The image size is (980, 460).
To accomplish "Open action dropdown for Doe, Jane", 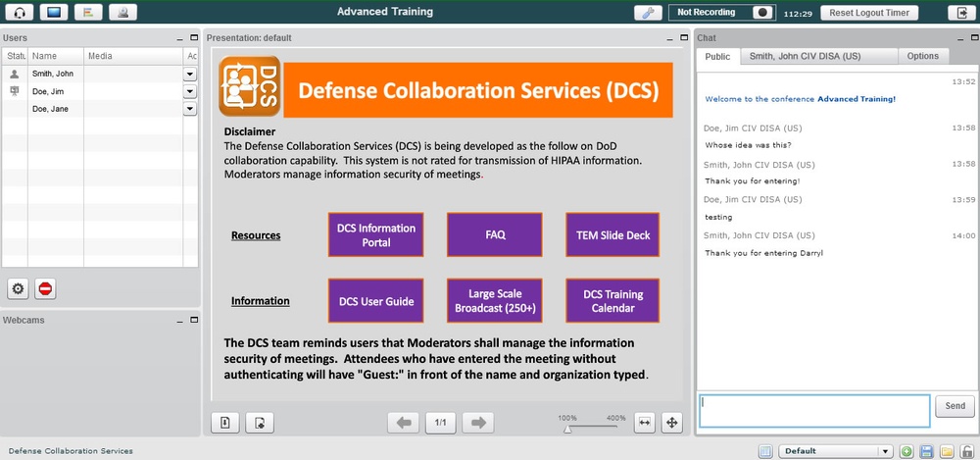I will (190, 109).
